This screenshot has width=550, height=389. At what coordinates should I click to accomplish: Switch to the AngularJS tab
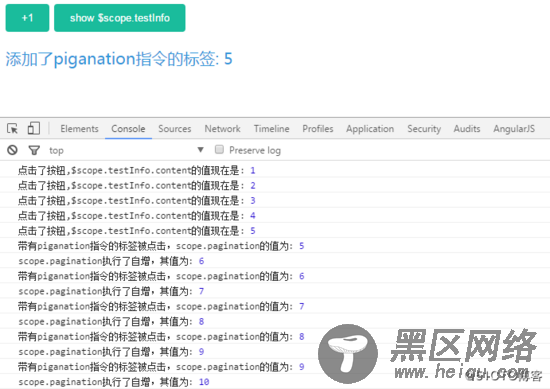tap(514, 129)
